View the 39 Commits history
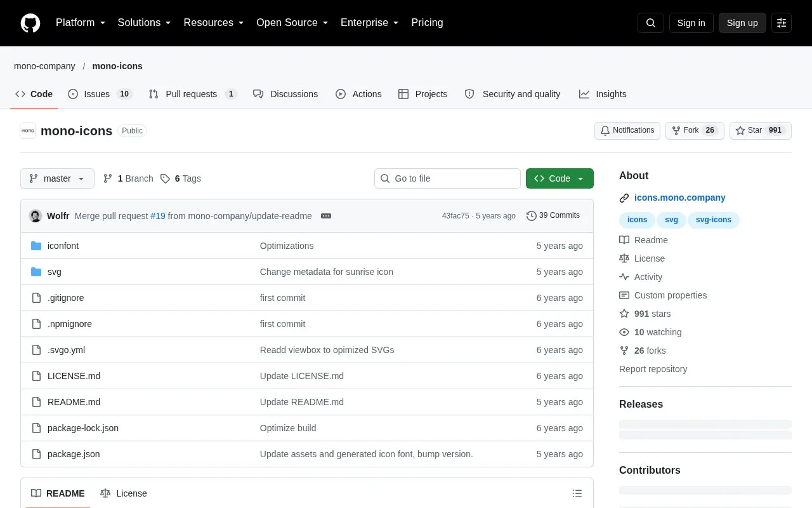Image resolution: width=812 pixels, height=508 pixels. pyautogui.click(x=553, y=216)
